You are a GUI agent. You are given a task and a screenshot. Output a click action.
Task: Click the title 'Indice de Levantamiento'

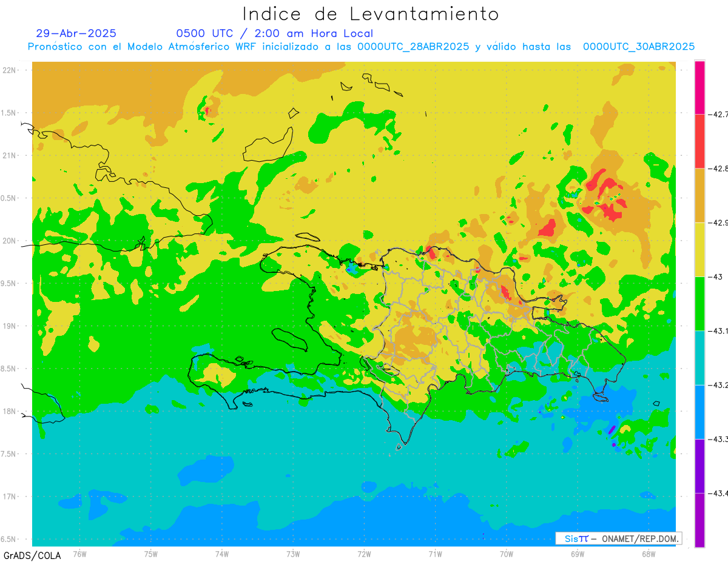point(371,13)
